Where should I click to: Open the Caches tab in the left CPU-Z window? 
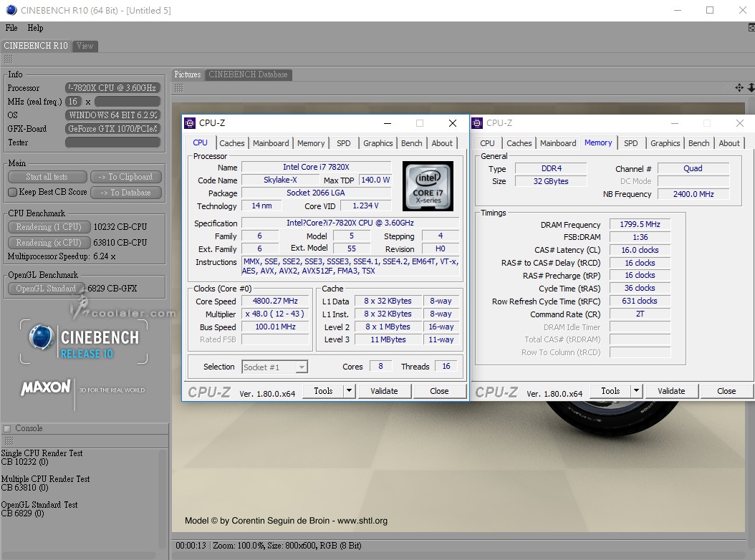[232, 143]
